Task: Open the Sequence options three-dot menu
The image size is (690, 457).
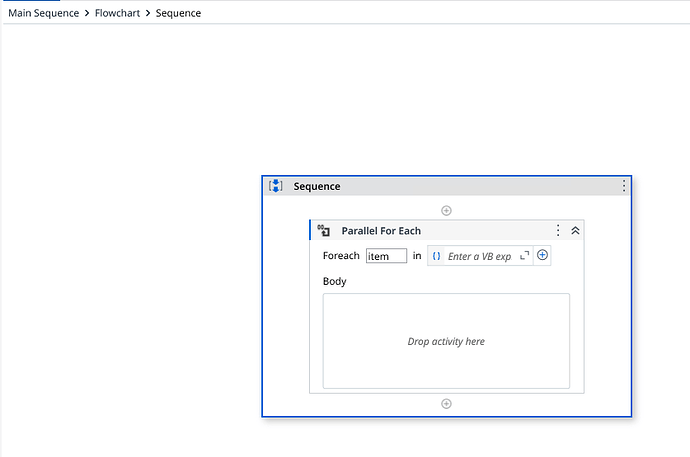Action: click(624, 186)
